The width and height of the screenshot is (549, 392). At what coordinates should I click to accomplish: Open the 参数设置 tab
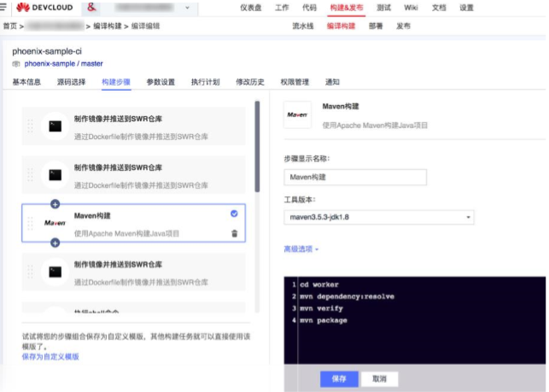(161, 82)
